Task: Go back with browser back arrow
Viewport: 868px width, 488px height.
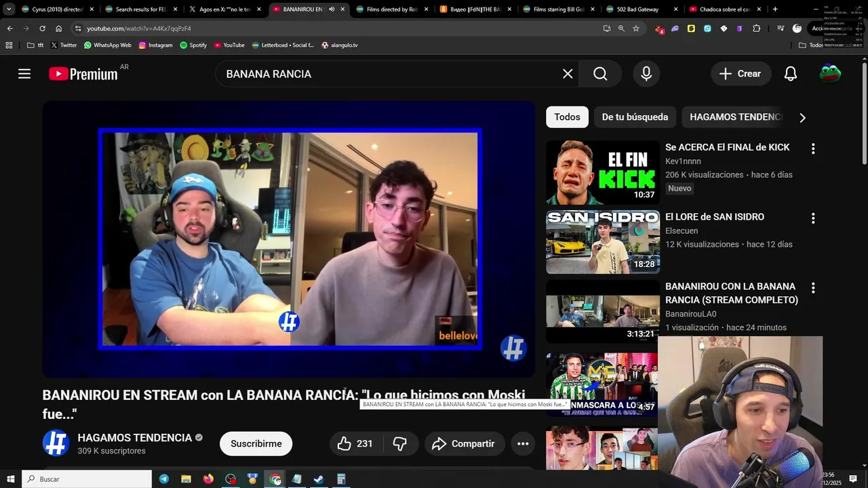Action: click(9, 28)
